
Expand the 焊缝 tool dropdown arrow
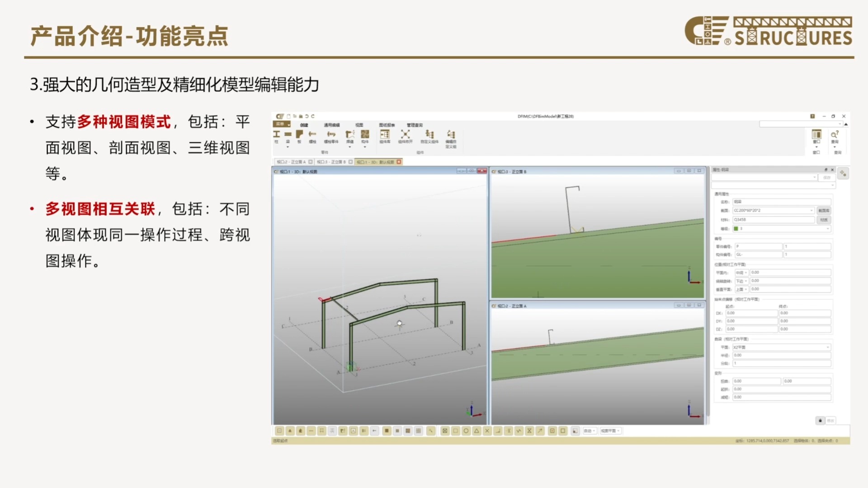pos(350,146)
